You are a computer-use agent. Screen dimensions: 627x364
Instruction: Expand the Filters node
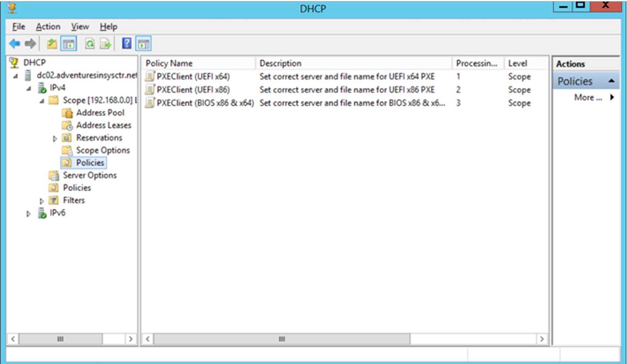point(41,201)
